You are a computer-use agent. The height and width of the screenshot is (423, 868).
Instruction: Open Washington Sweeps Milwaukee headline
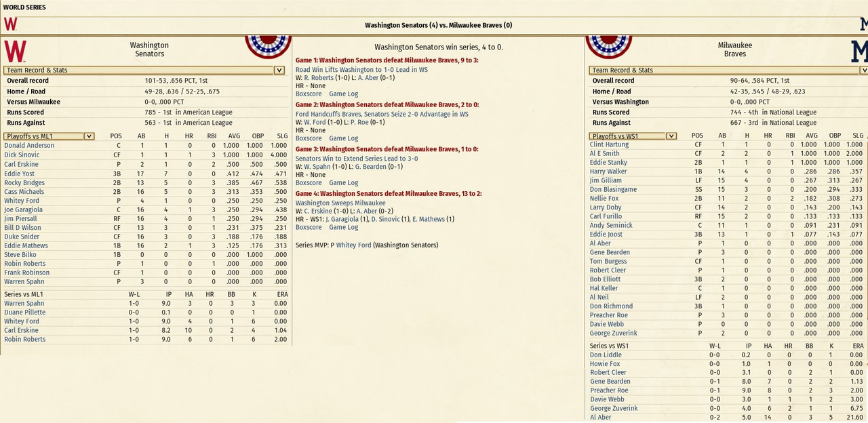[340, 203]
